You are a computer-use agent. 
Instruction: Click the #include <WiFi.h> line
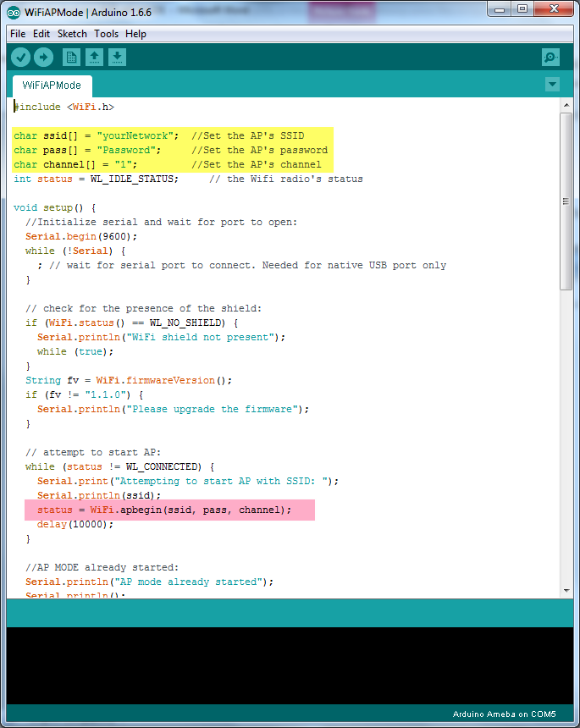pyautogui.click(x=64, y=107)
